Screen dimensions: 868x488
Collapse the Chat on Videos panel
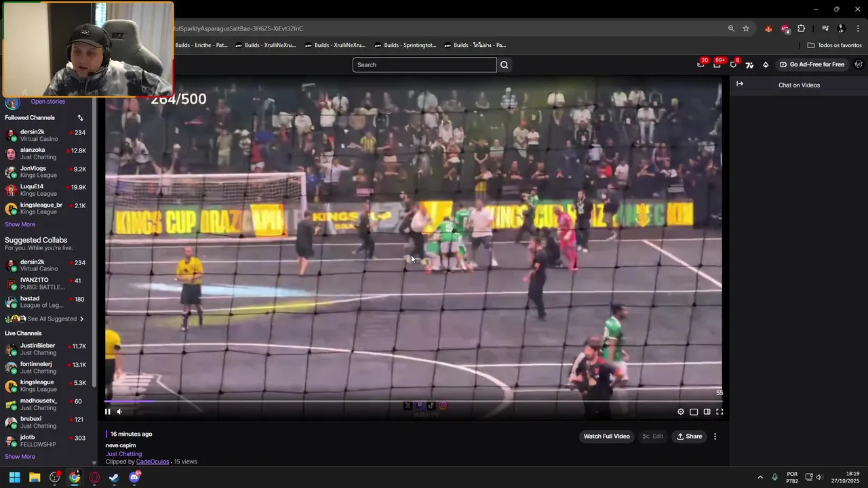[740, 84]
